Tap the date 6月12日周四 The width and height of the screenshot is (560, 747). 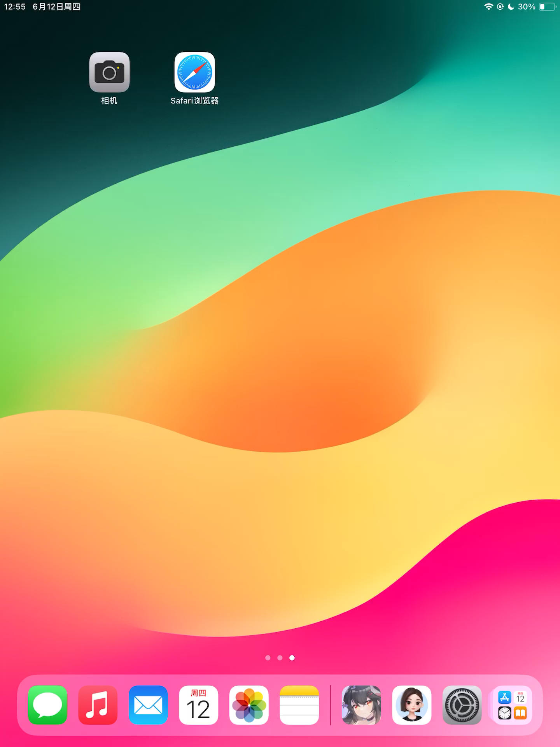[56, 7]
